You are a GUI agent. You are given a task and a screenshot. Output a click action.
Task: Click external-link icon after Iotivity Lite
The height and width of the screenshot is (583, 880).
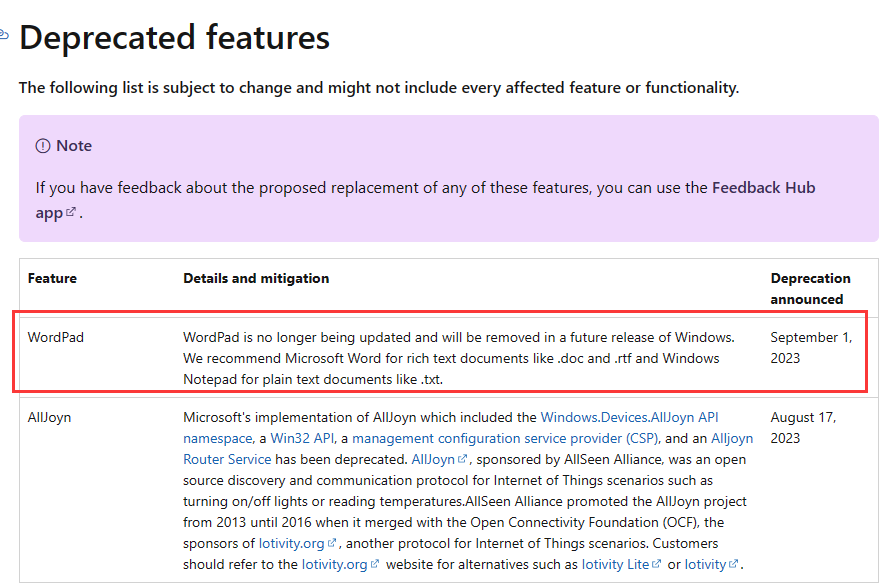tap(657, 564)
